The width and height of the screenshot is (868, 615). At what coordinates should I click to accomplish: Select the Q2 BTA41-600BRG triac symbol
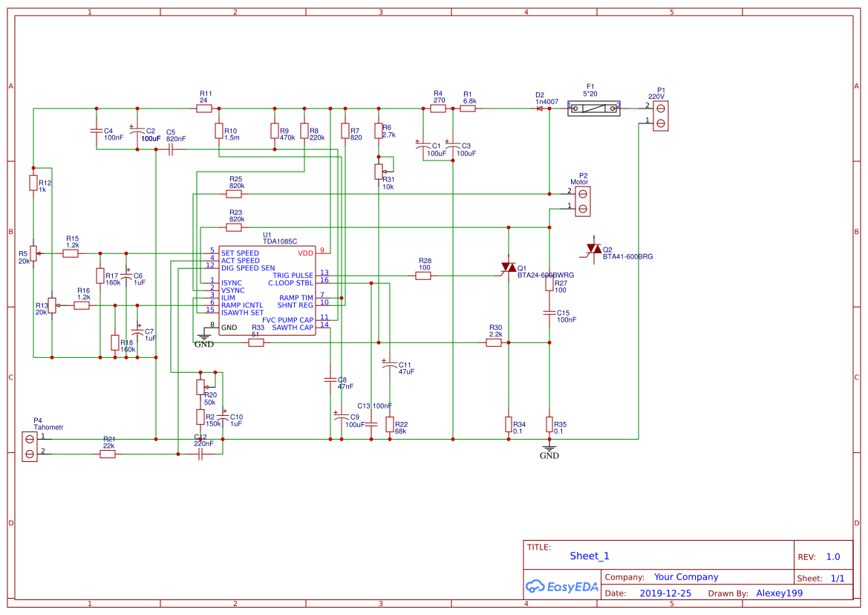[593, 250]
